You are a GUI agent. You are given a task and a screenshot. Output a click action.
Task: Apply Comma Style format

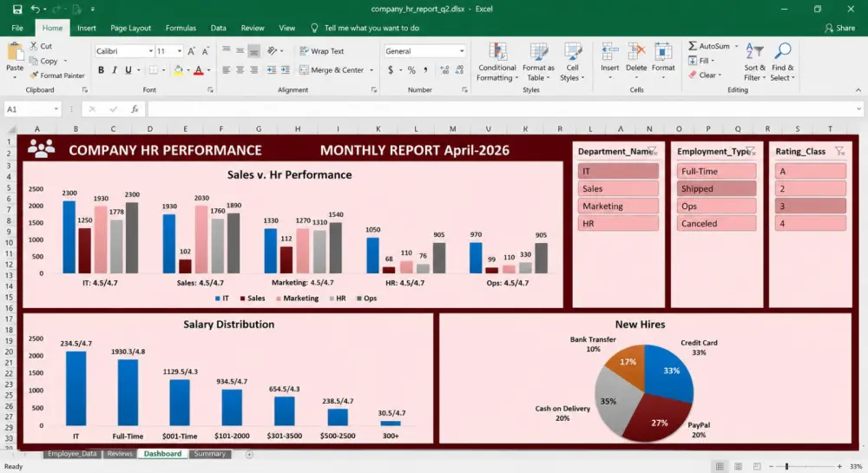[x=425, y=69]
